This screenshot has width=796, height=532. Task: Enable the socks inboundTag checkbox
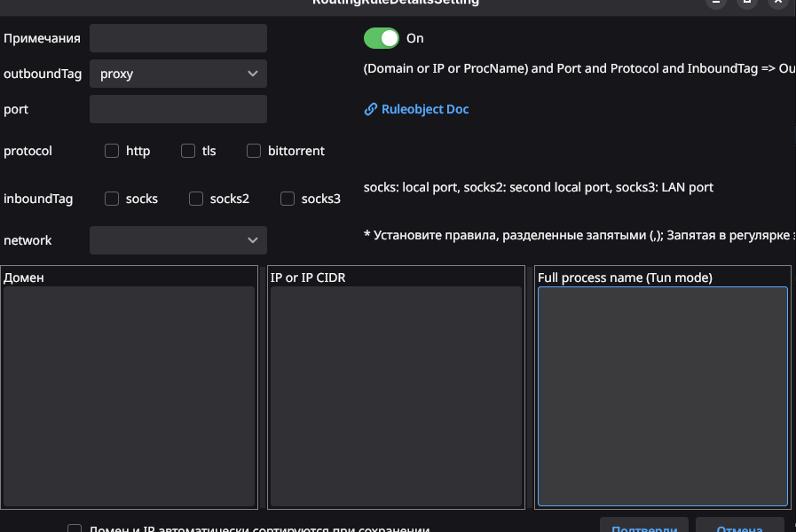point(112,199)
